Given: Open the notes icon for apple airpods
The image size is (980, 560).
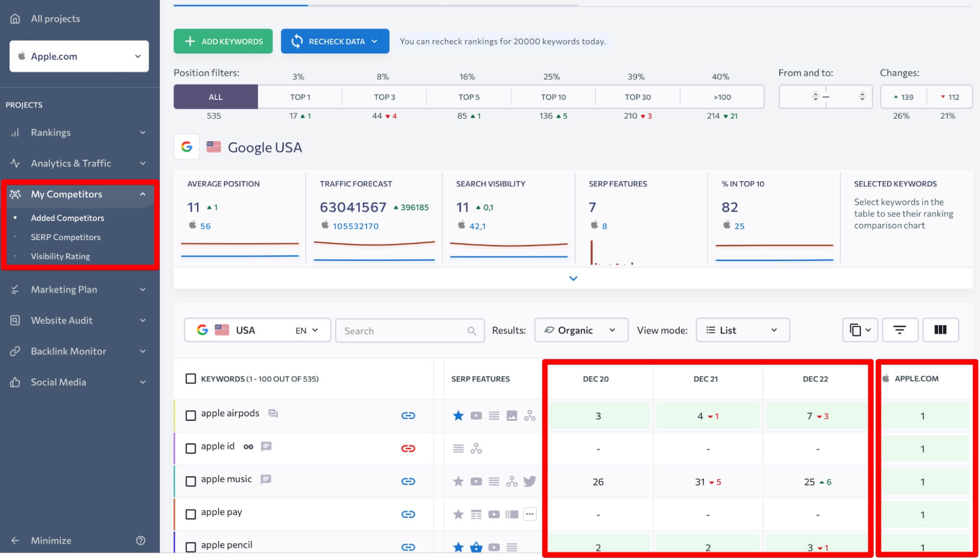Looking at the screenshot, I should (x=273, y=414).
